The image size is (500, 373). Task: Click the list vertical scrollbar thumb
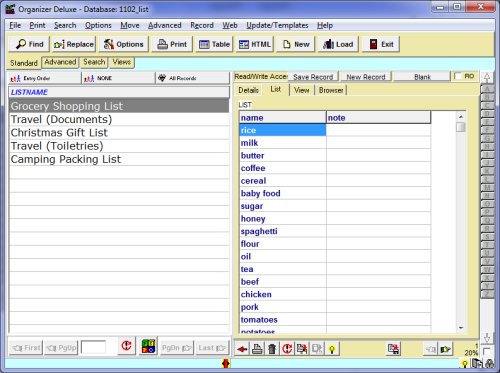coord(461,127)
